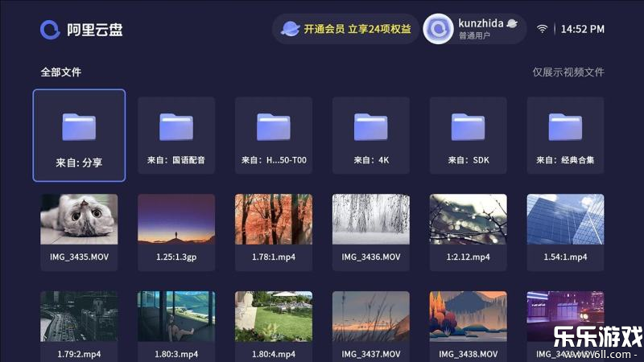The width and height of the screenshot is (644, 362).
Task: Open 1.78:1.mp4 autumn forest video
Action: (274, 219)
